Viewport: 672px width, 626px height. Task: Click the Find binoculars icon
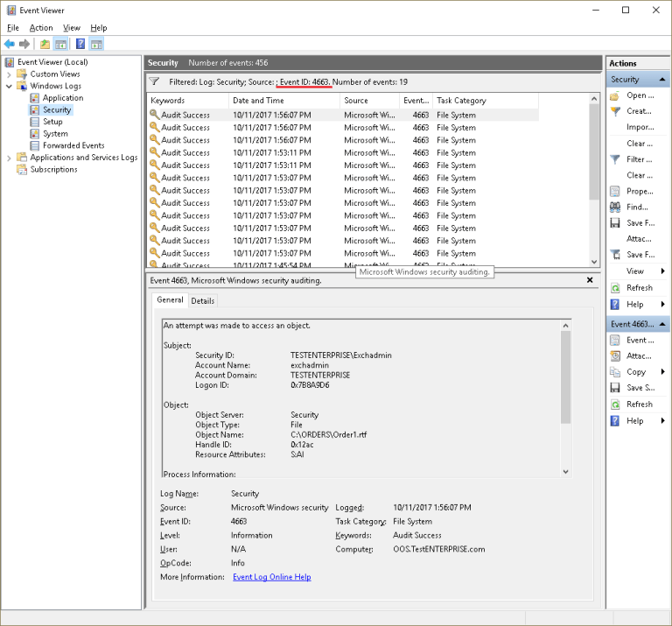(615, 207)
